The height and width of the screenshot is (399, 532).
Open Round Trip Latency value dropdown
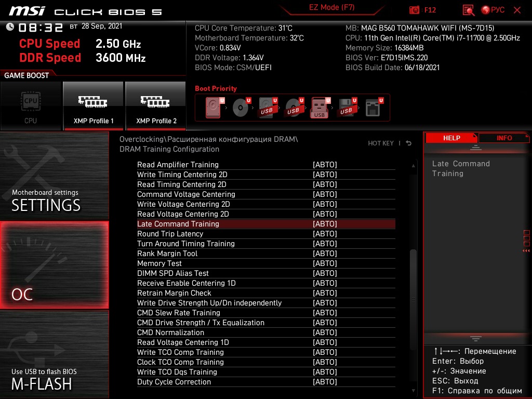coord(325,234)
